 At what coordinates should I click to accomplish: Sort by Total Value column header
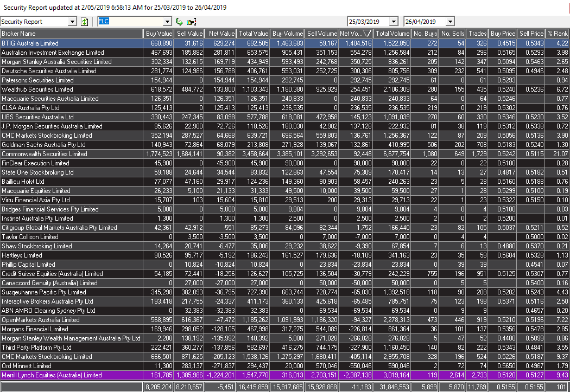(253, 34)
